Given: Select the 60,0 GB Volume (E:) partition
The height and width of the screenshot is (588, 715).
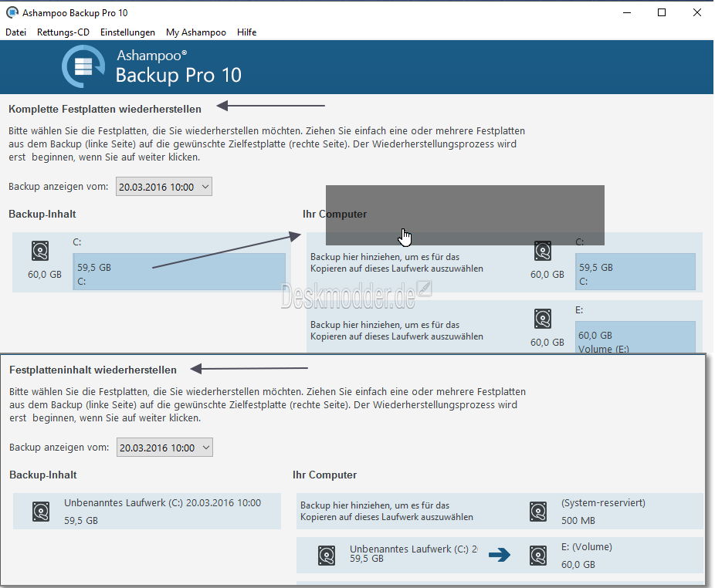Looking at the screenshot, I should tap(635, 337).
